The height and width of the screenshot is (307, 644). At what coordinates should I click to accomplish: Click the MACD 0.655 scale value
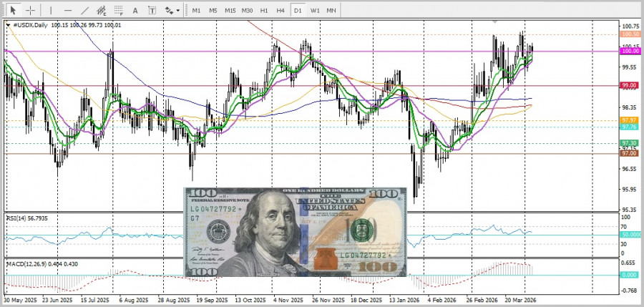point(628,263)
